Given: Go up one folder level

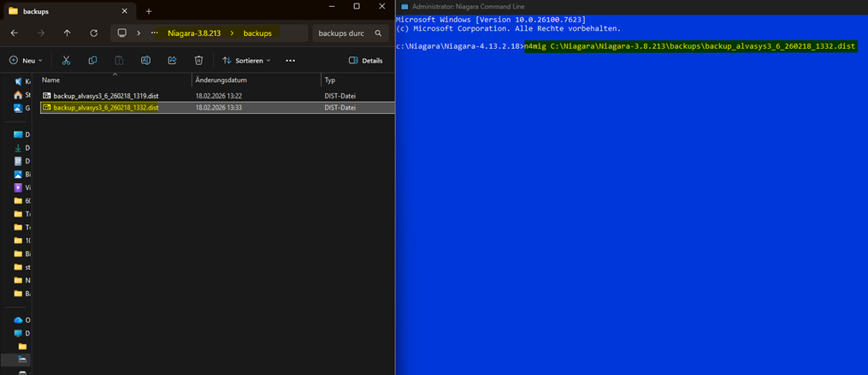Looking at the screenshot, I should 67,33.
